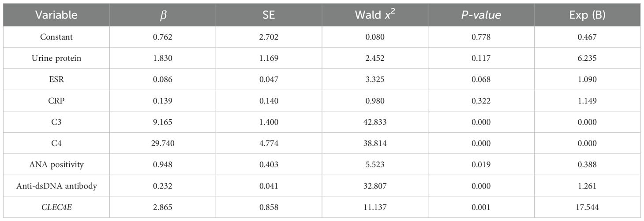644x221 pixels.
Task: Click the C3 Wald value 42.833
Action: [375, 122]
